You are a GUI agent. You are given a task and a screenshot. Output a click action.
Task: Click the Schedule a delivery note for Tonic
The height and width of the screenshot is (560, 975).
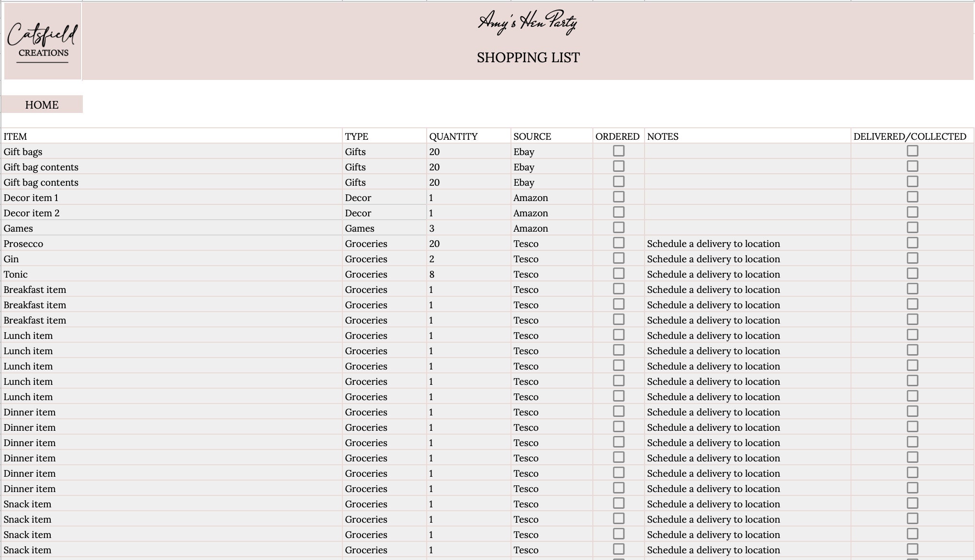click(713, 274)
